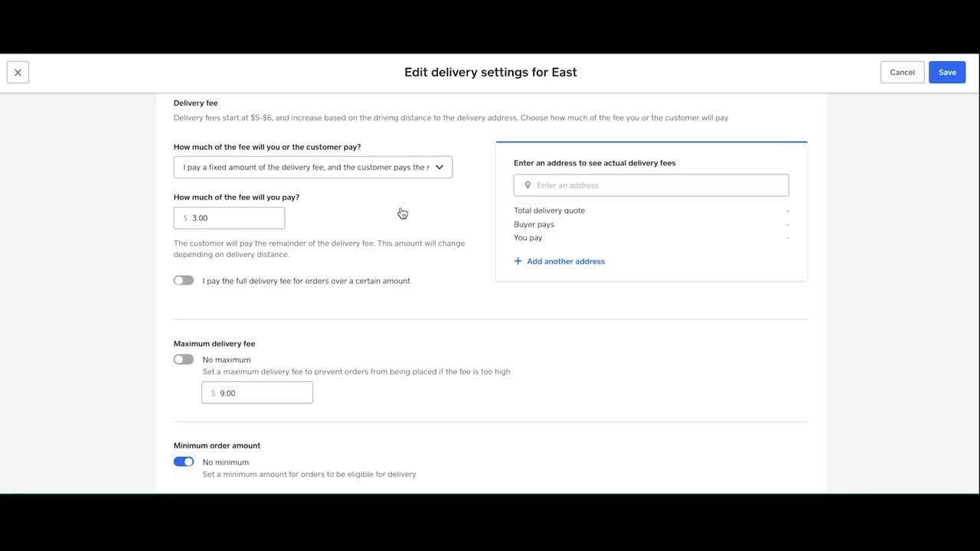Viewport: 980px width, 551px height.
Task: Click the Cancel button
Action: click(x=902, y=73)
